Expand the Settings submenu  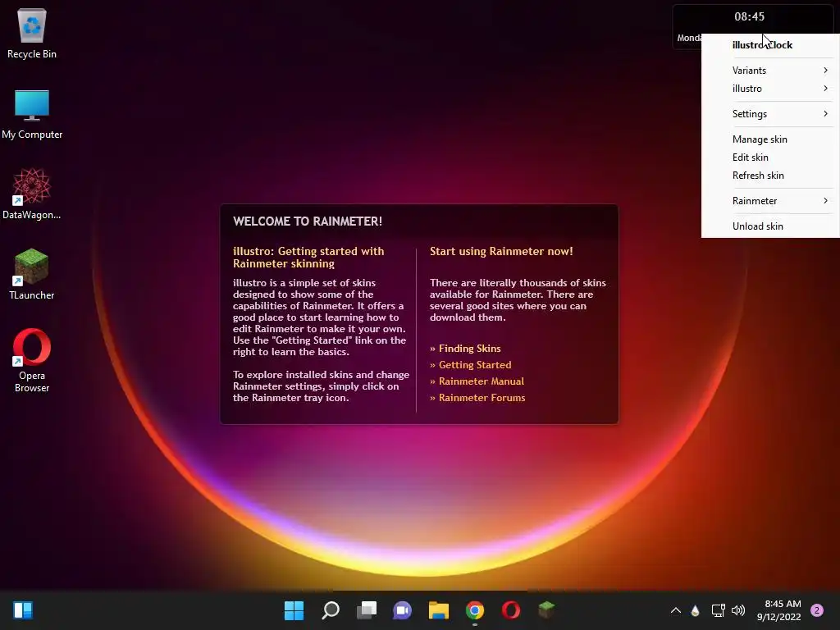point(770,113)
